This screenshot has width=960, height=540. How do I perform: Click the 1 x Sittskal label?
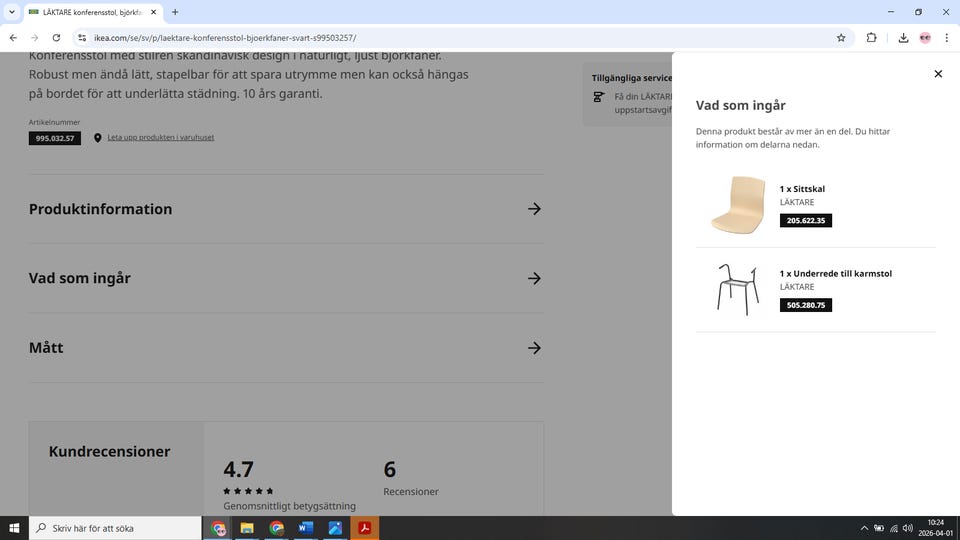[x=802, y=189]
